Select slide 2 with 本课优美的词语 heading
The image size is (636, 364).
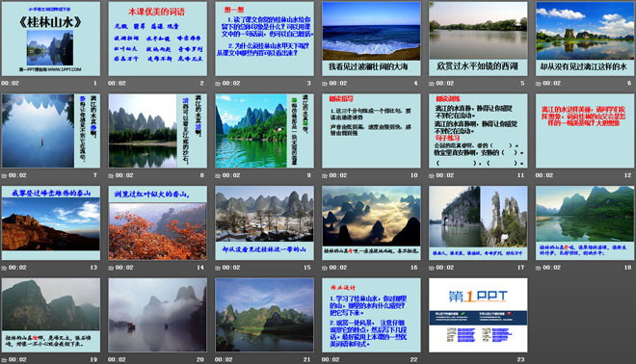[158, 39]
